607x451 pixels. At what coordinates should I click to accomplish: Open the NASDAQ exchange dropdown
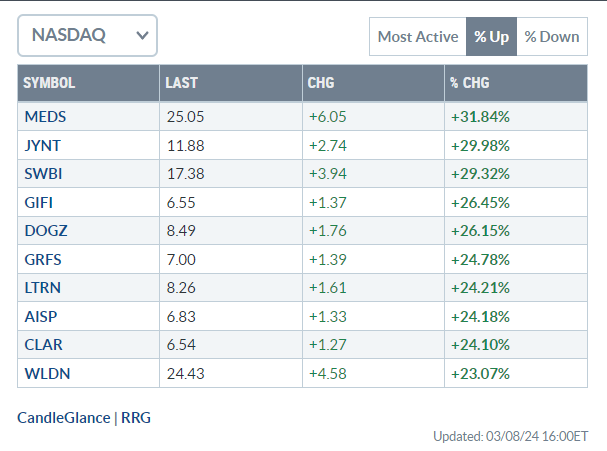(87, 36)
